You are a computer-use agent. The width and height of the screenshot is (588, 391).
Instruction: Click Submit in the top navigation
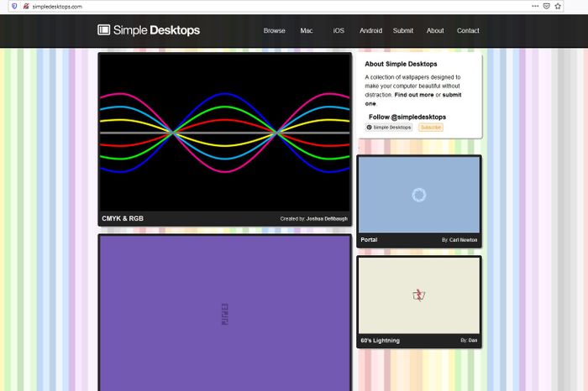pos(403,31)
